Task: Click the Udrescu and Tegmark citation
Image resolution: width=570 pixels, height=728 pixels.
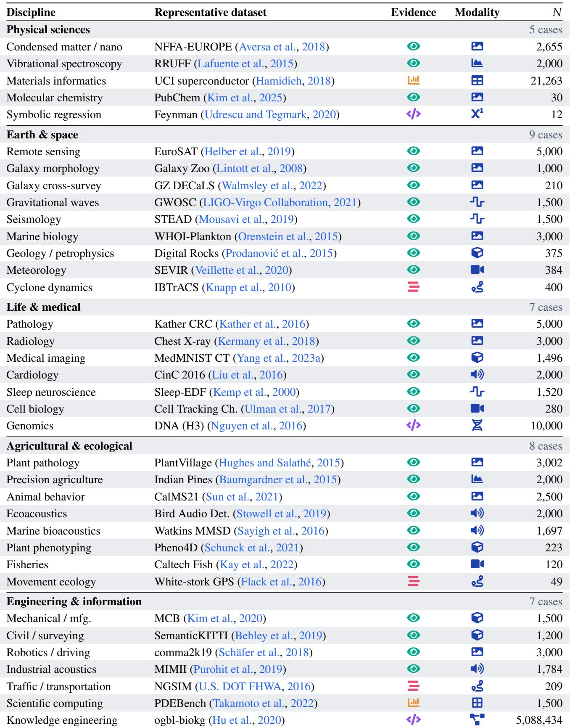Action: click(255, 114)
